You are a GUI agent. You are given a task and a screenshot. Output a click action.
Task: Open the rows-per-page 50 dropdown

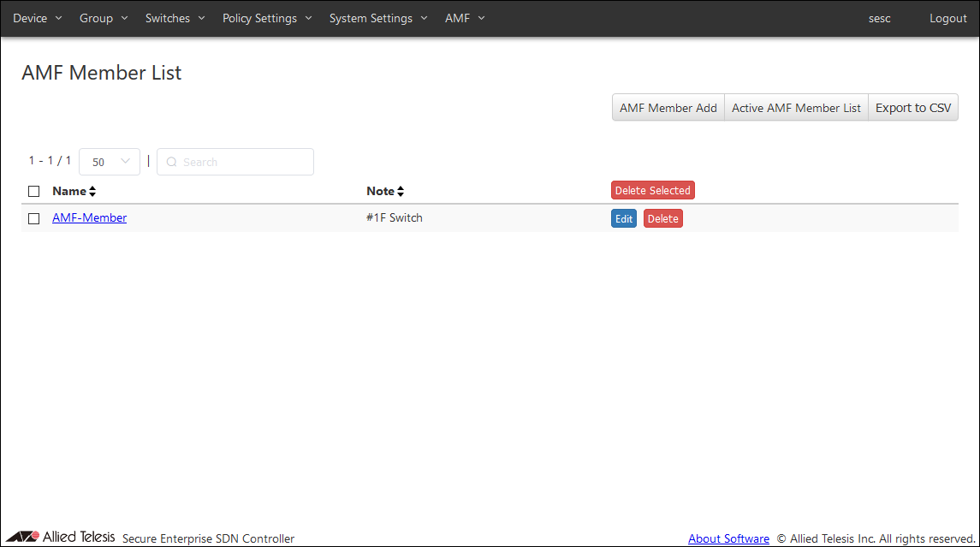[x=109, y=162]
